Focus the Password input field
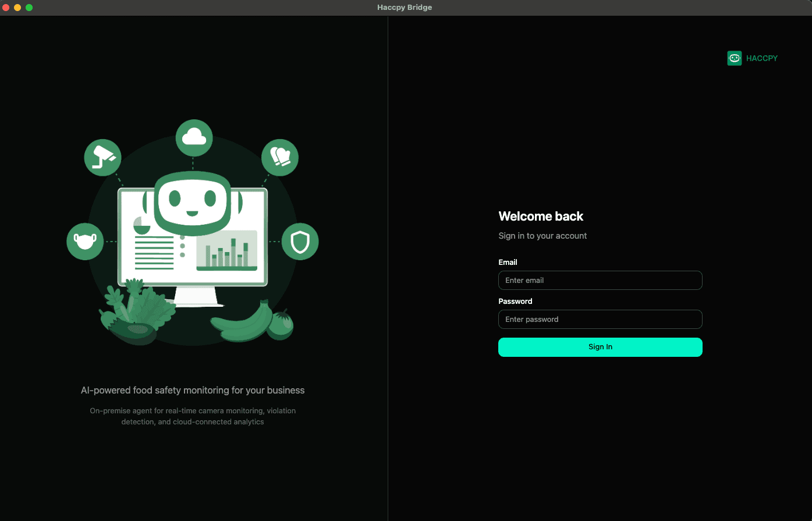This screenshot has width=812, height=521. (x=600, y=320)
